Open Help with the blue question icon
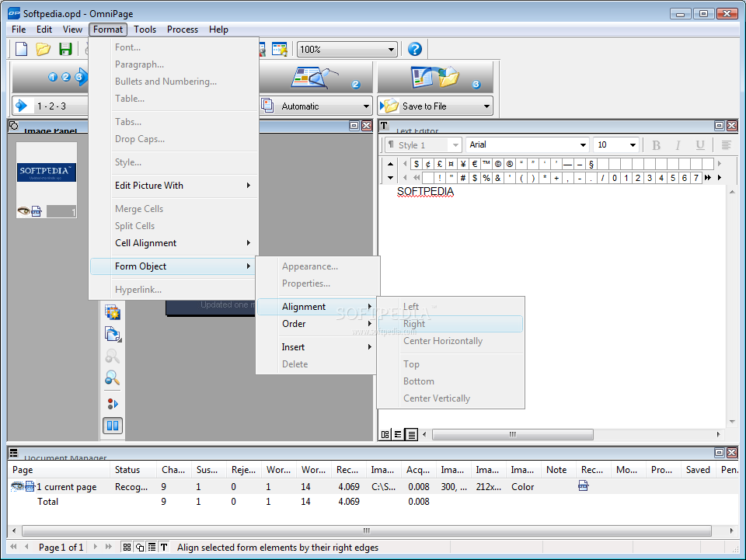The height and width of the screenshot is (560, 746). coord(415,49)
